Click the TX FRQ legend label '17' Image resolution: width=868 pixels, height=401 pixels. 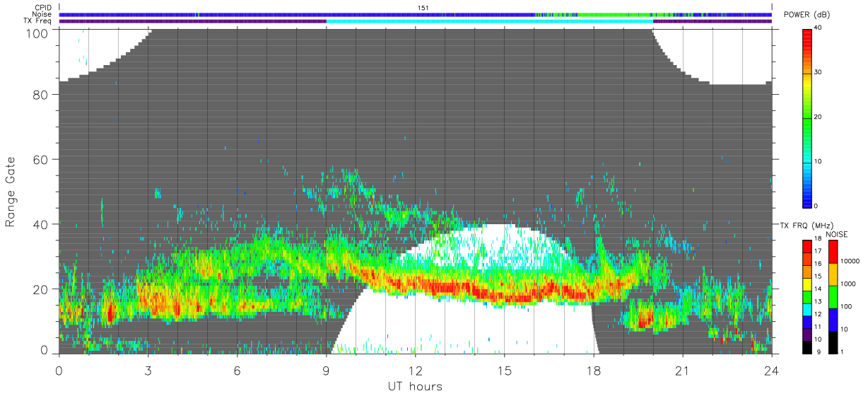(x=819, y=251)
